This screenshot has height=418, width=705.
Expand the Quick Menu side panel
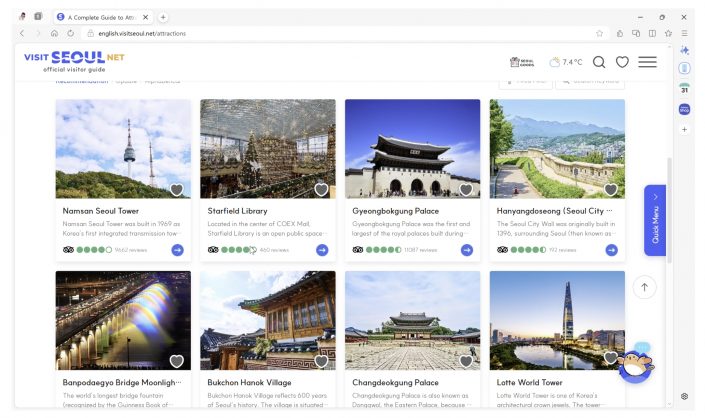655,220
